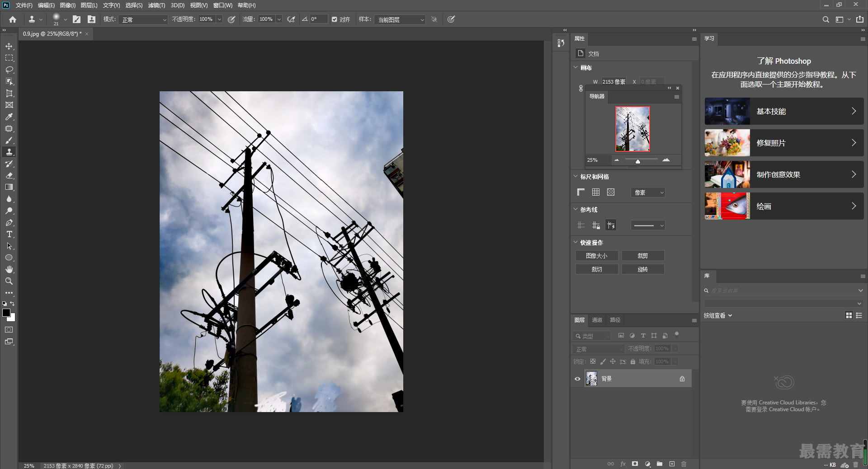Collapse the 快速操作 section
This screenshot has height=469, width=868.
pos(576,242)
